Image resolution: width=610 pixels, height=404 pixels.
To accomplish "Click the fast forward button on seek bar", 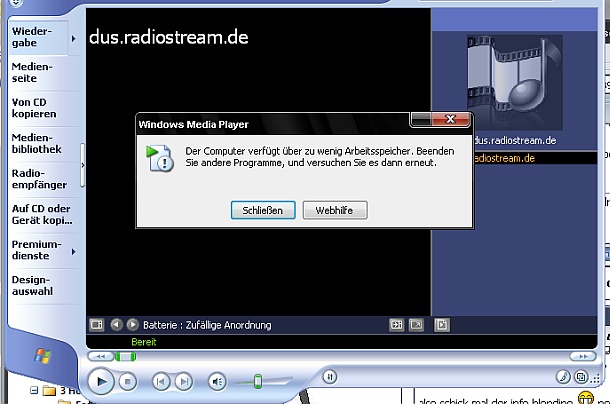I will tap(582, 357).
